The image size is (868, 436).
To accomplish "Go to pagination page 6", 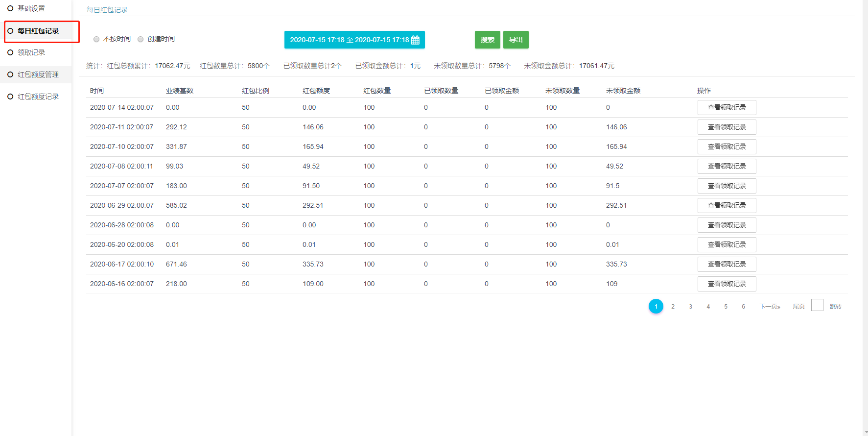I will [744, 306].
